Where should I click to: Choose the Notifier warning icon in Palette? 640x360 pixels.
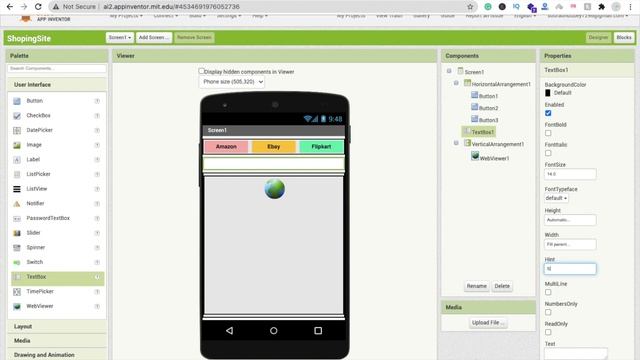(17, 204)
